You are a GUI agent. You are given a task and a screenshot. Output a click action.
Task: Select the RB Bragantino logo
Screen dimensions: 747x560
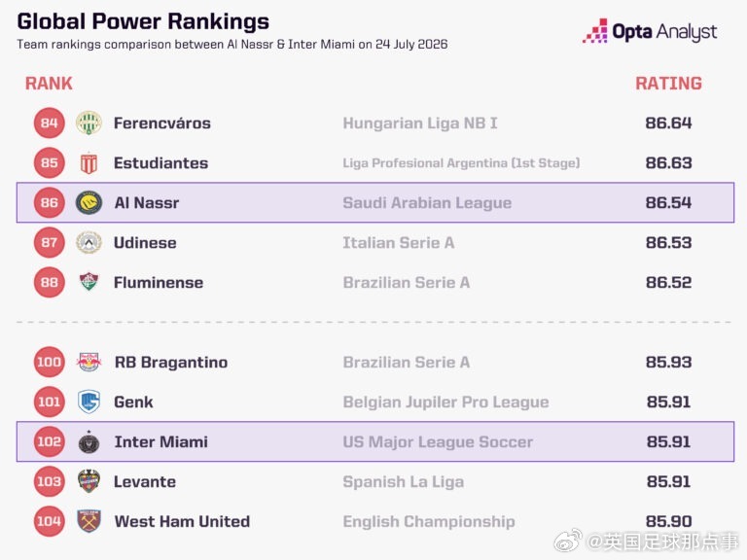click(89, 363)
